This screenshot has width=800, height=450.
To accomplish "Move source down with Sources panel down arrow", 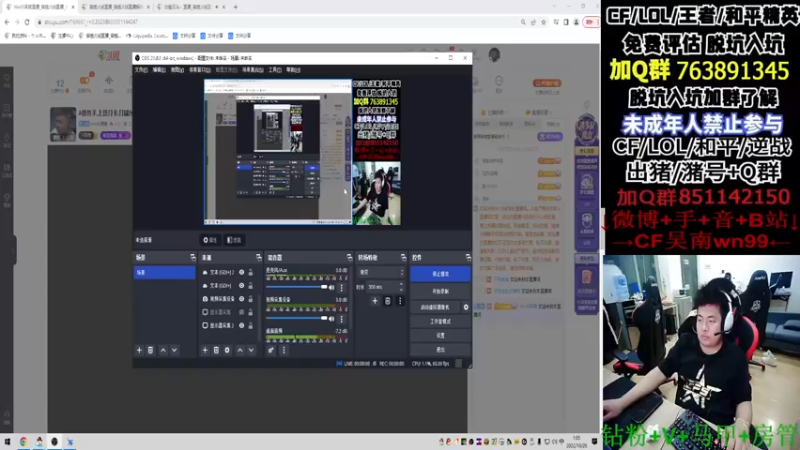I will coord(251,351).
